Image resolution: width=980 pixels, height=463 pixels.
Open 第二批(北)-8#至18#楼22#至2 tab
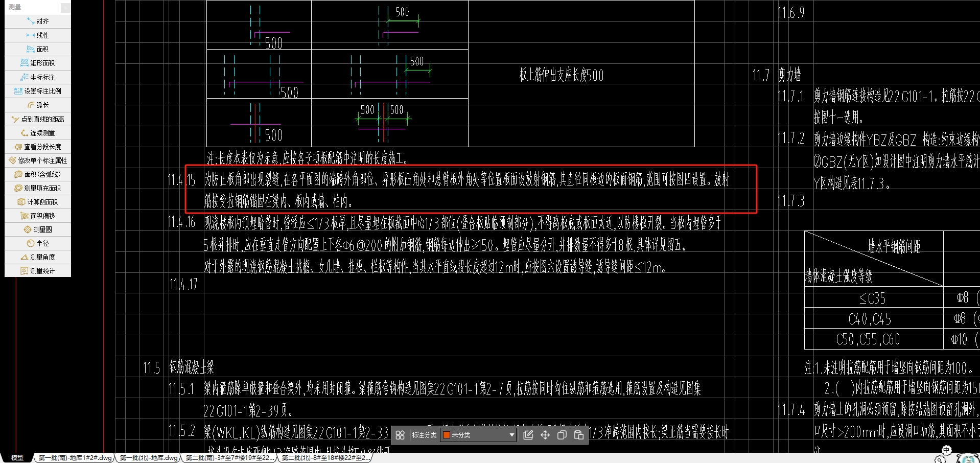click(x=325, y=458)
